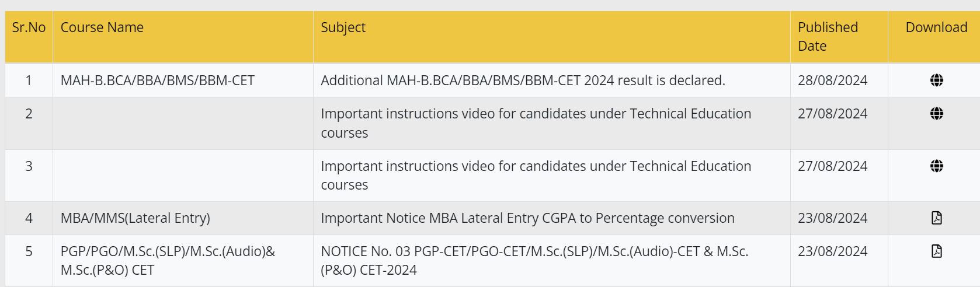Click the globe icon in row 2
980x287 pixels.
click(x=936, y=114)
